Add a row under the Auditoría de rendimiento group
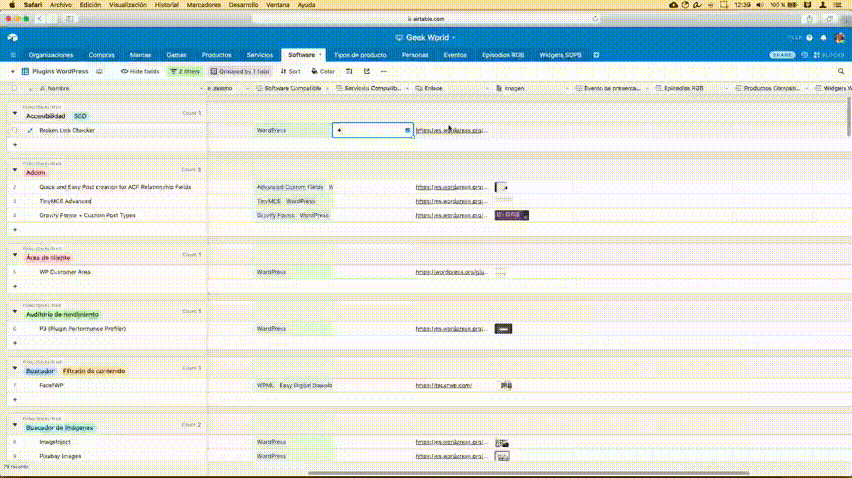 point(15,343)
